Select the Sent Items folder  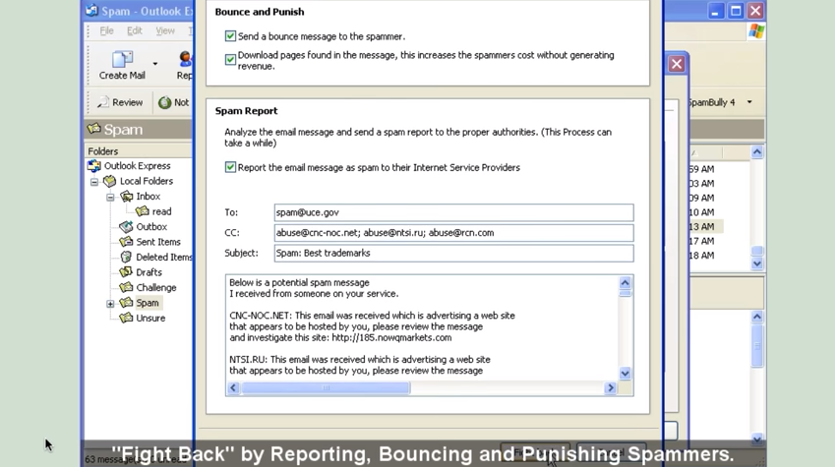coord(158,242)
